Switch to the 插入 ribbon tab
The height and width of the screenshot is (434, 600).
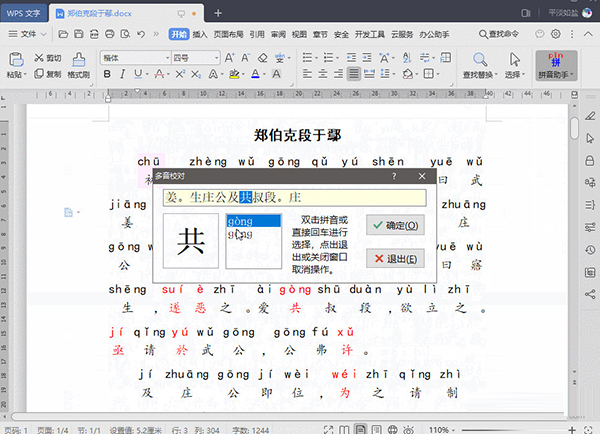click(201, 33)
